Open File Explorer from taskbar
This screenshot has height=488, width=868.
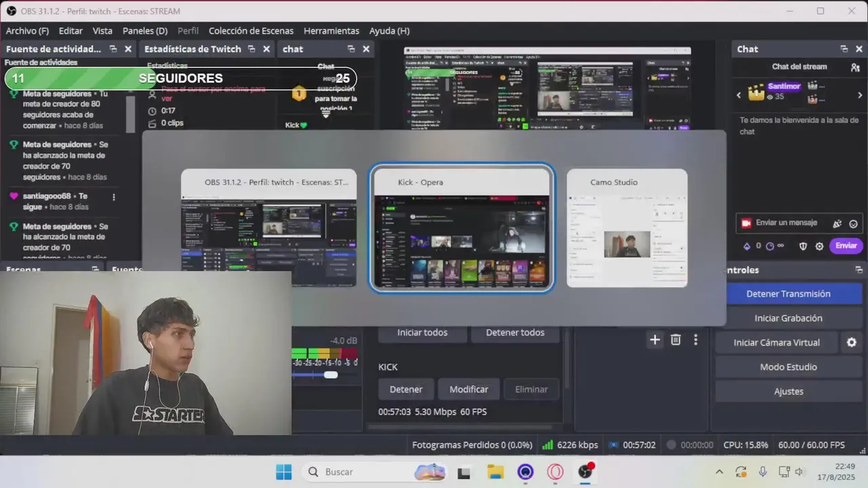[x=496, y=472]
